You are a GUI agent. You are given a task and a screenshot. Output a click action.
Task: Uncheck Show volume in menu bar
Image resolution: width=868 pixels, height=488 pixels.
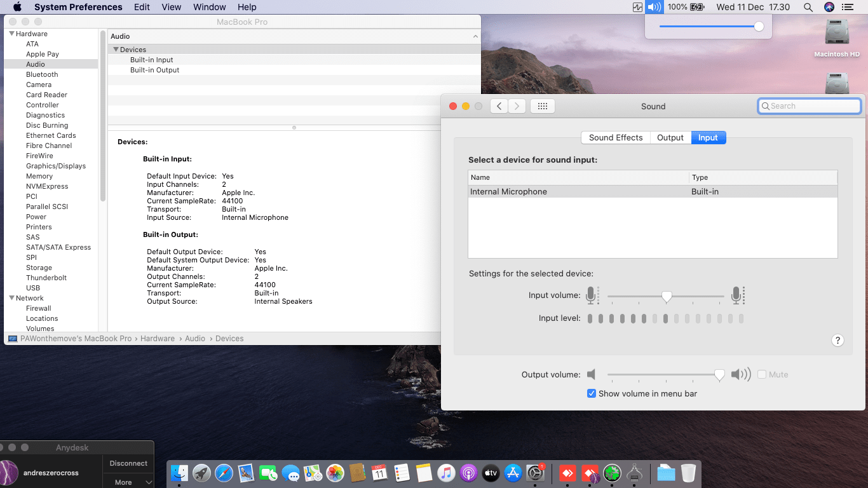coord(592,394)
